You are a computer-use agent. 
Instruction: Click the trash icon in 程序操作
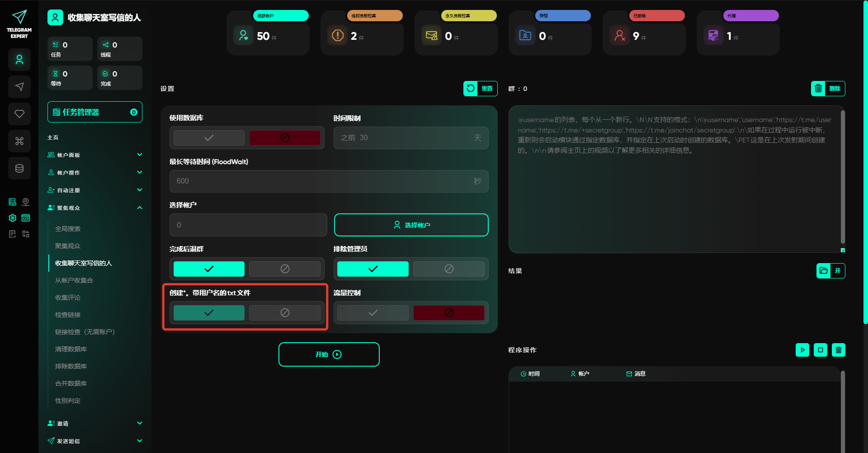click(838, 350)
